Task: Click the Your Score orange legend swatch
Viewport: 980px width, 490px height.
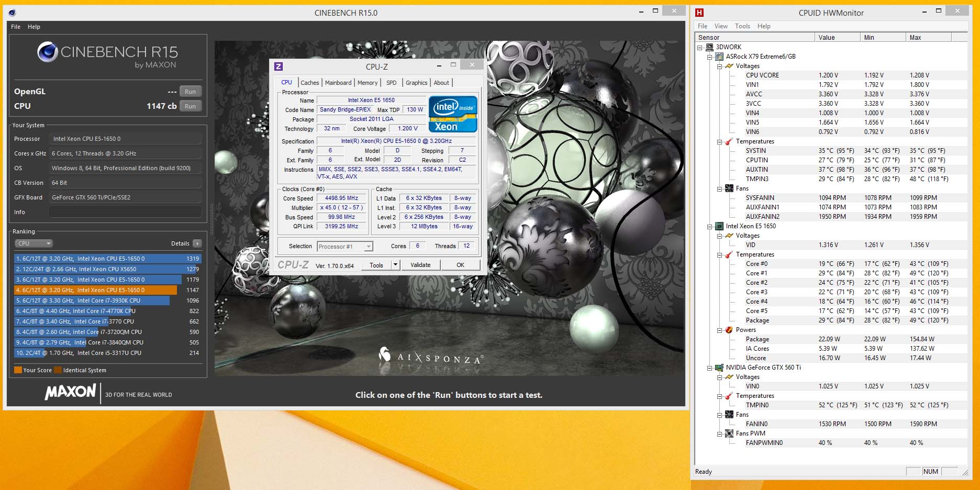Action: click(18, 370)
